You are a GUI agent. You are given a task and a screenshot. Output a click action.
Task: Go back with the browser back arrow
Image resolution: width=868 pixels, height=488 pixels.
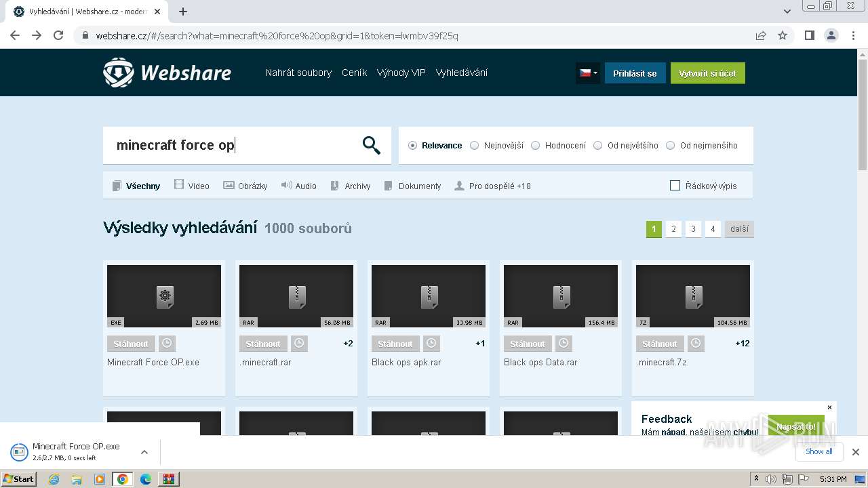15,35
